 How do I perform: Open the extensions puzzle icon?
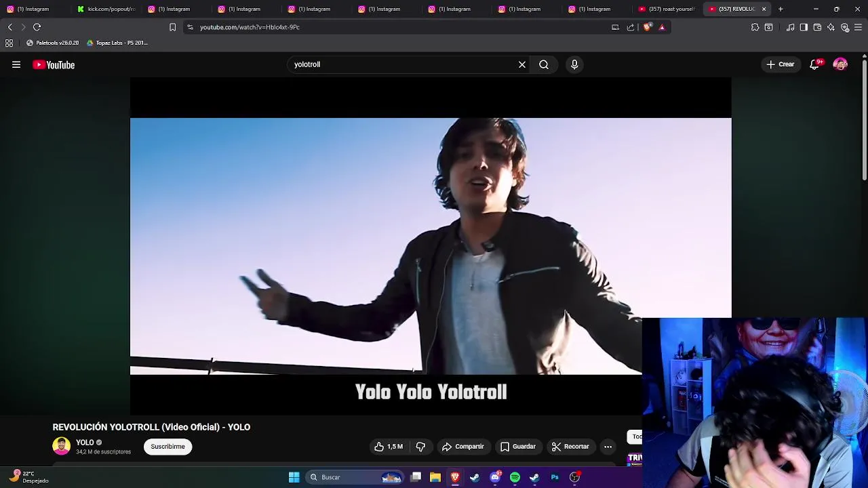coord(755,27)
